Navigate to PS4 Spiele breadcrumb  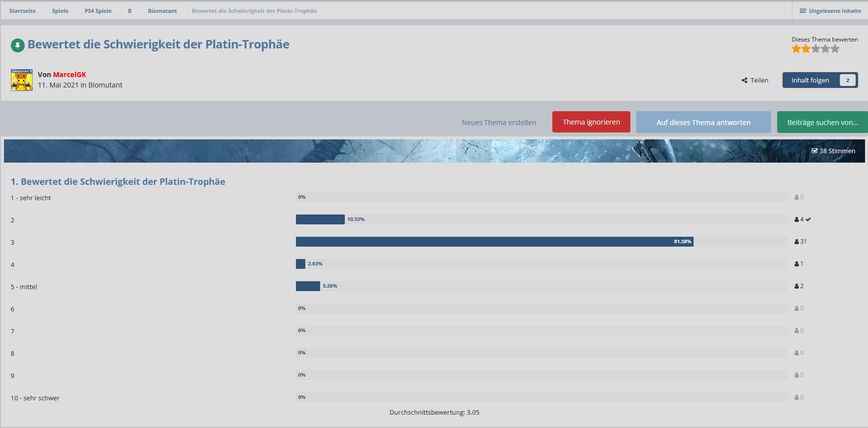98,11
